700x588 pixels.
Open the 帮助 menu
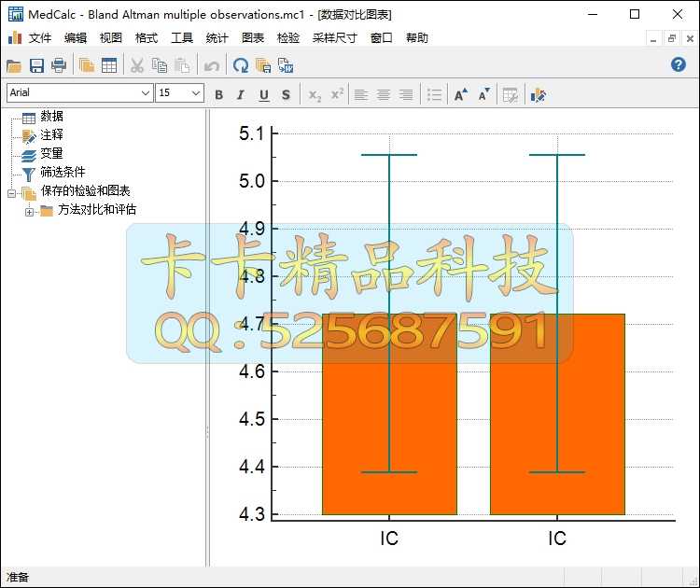click(417, 38)
